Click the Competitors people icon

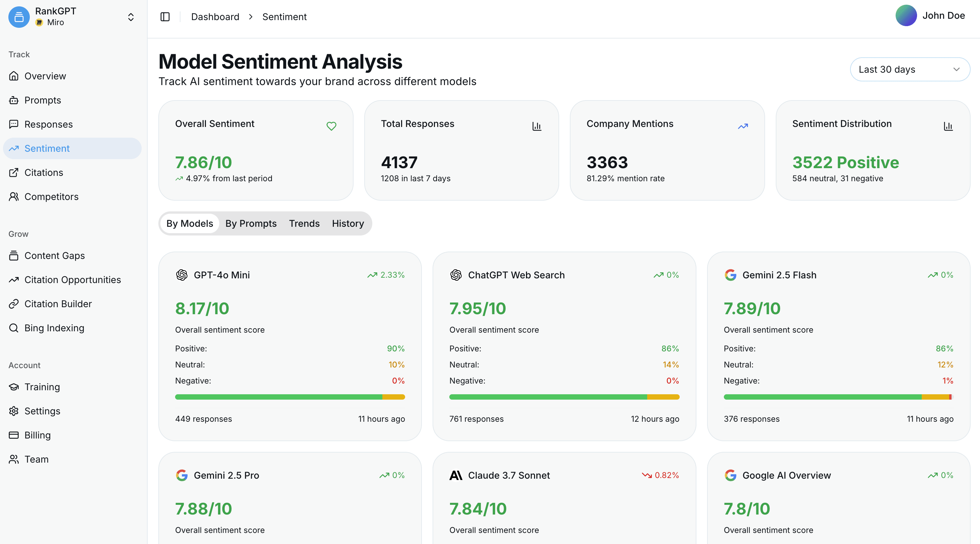point(14,196)
